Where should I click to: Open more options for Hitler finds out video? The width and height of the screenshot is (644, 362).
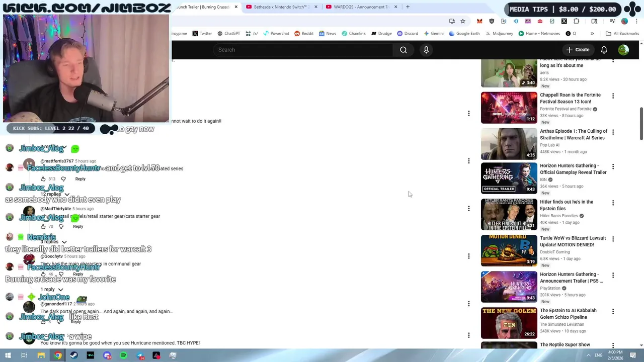(x=613, y=203)
